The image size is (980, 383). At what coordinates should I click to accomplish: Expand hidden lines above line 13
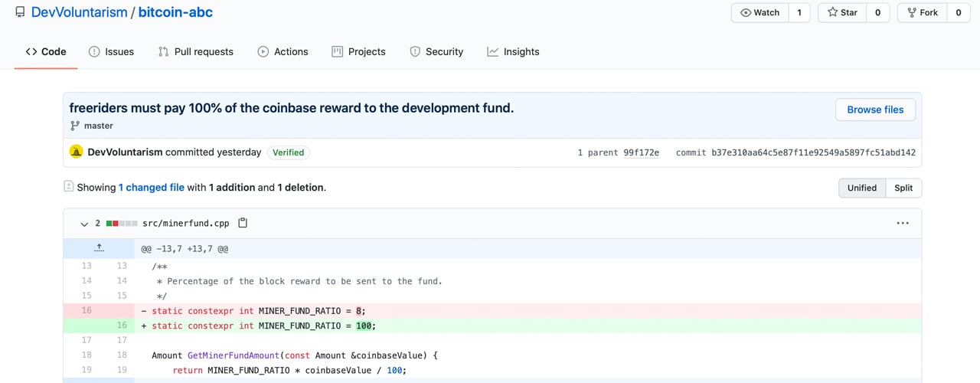click(99, 248)
